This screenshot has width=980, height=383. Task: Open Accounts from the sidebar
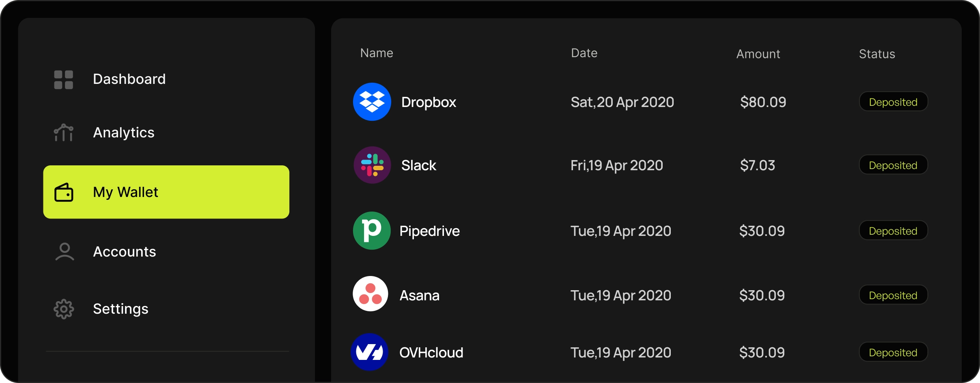click(x=124, y=252)
